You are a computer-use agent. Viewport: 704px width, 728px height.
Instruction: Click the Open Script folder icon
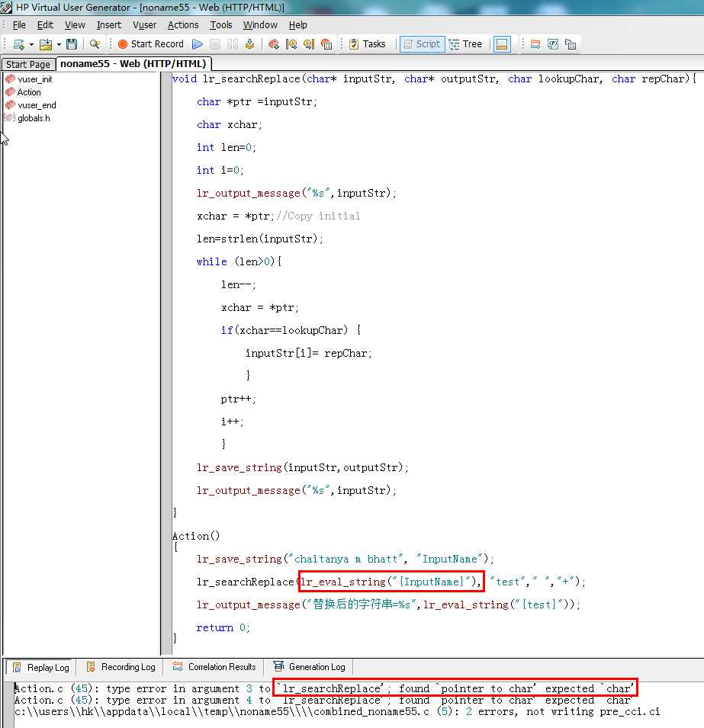[46, 44]
